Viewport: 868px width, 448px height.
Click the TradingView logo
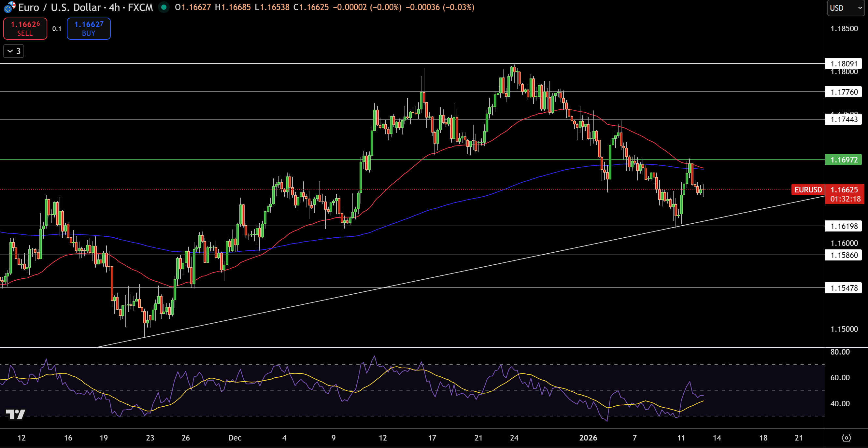(x=16, y=414)
